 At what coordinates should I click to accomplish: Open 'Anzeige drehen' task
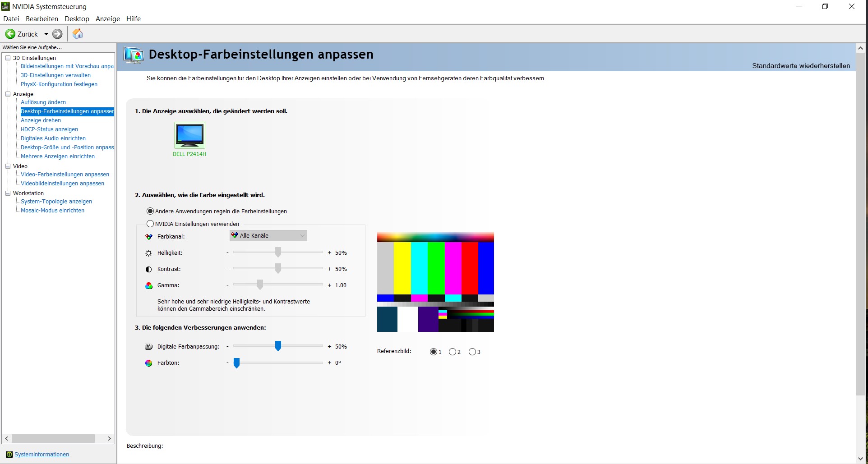(x=41, y=120)
